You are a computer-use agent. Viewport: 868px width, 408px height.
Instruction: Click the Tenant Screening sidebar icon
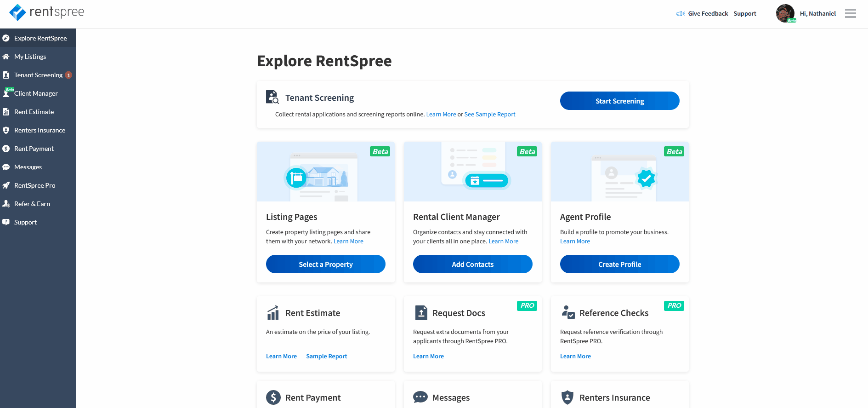[x=6, y=75]
